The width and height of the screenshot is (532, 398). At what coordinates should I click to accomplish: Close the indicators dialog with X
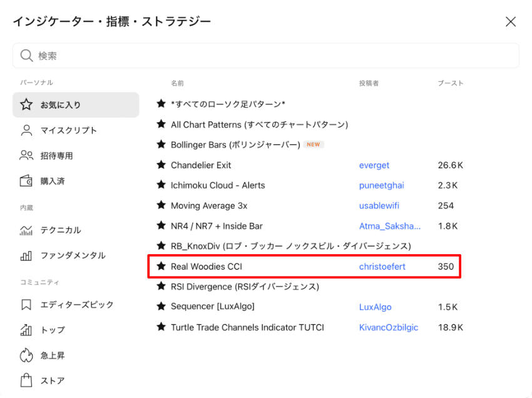pos(510,22)
